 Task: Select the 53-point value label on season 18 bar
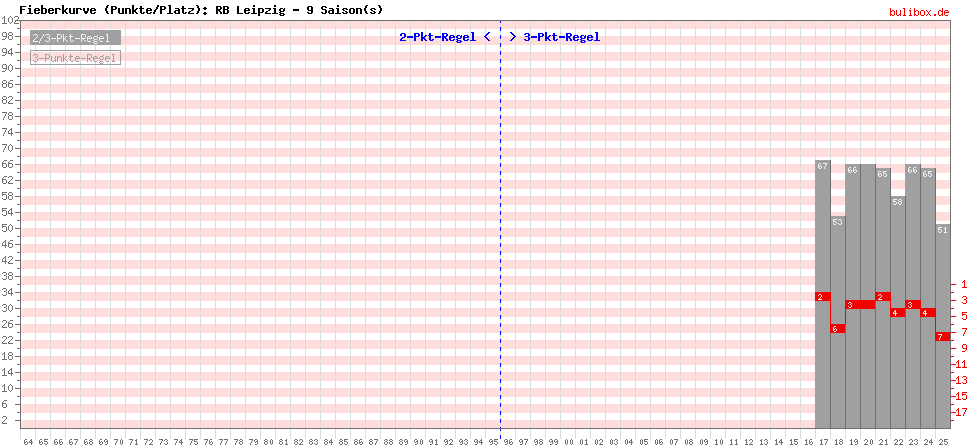point(838,222)
